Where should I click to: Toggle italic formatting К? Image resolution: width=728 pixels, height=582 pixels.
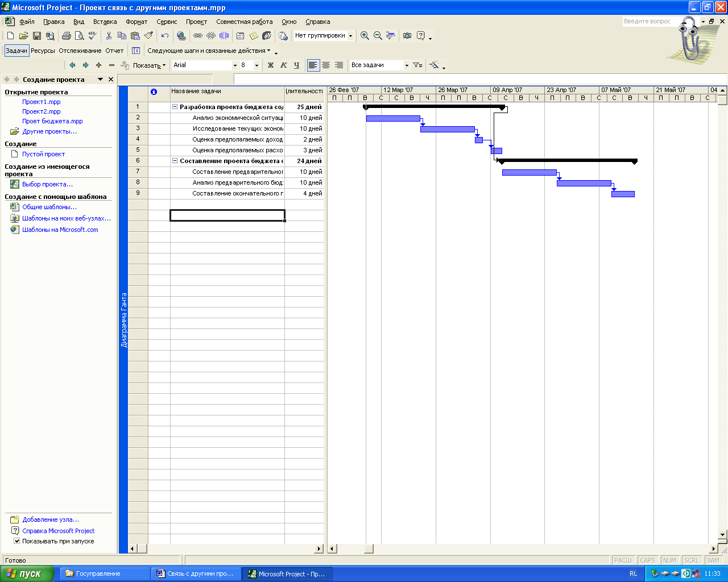284,65
